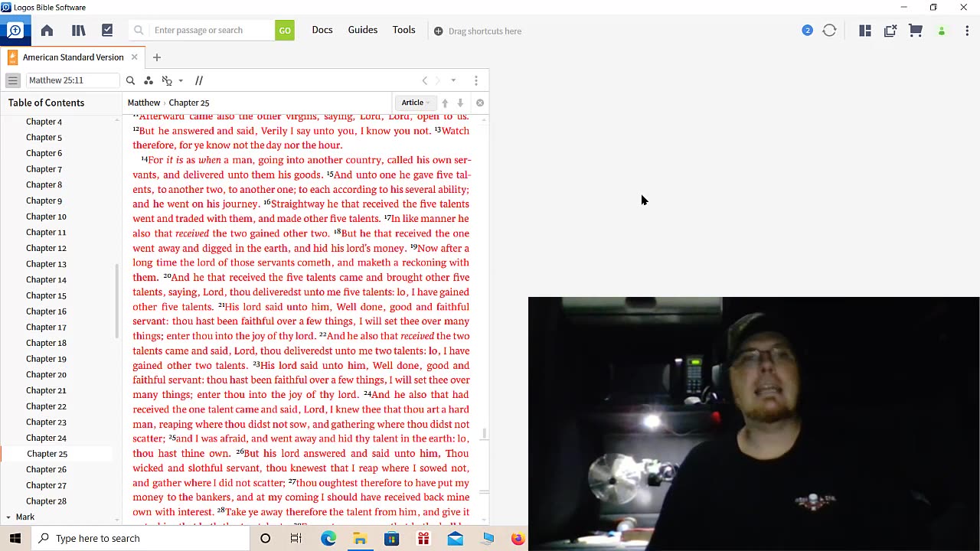This screenshot has height=551, width=980.
Task: Click the green GO button
Action: point(285,31)
